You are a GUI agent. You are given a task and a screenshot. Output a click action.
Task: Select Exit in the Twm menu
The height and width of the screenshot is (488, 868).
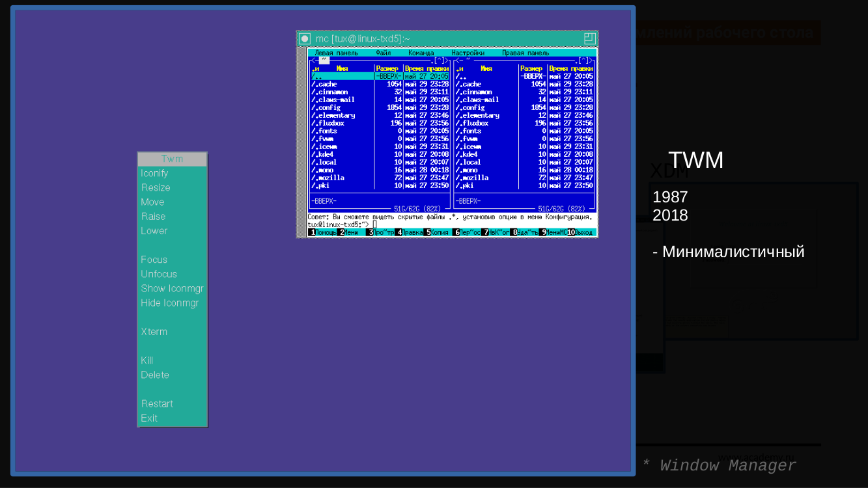click(x=173, y=418)
